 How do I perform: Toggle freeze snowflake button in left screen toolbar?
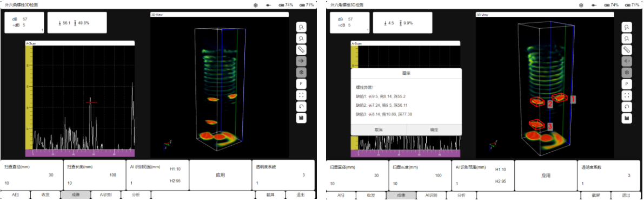click(302, 72)
